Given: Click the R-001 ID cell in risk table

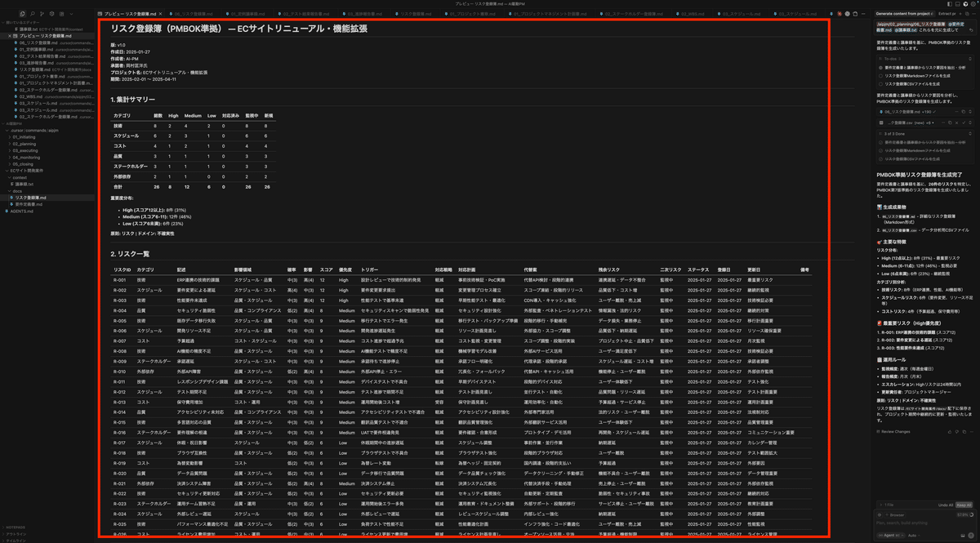Looking at the screenshot, I should (x=119, y=279).
